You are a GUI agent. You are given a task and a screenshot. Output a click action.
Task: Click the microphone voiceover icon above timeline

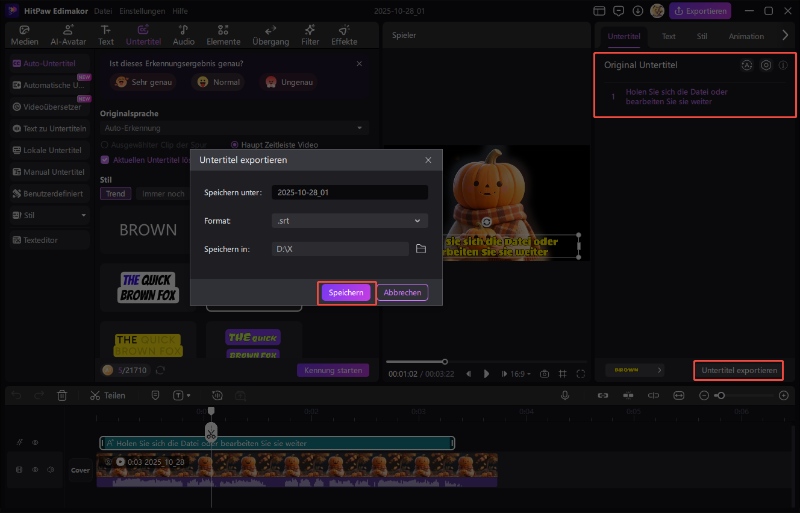(565, 395)
